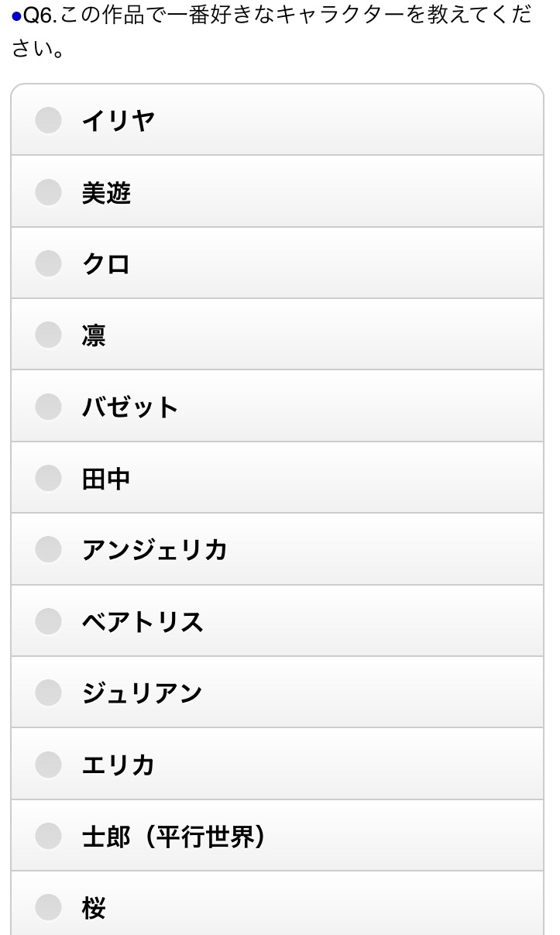Select the 凛 radio circle
Image resolution: width=560 pixels, height=935 pixels.
point(48,335)
